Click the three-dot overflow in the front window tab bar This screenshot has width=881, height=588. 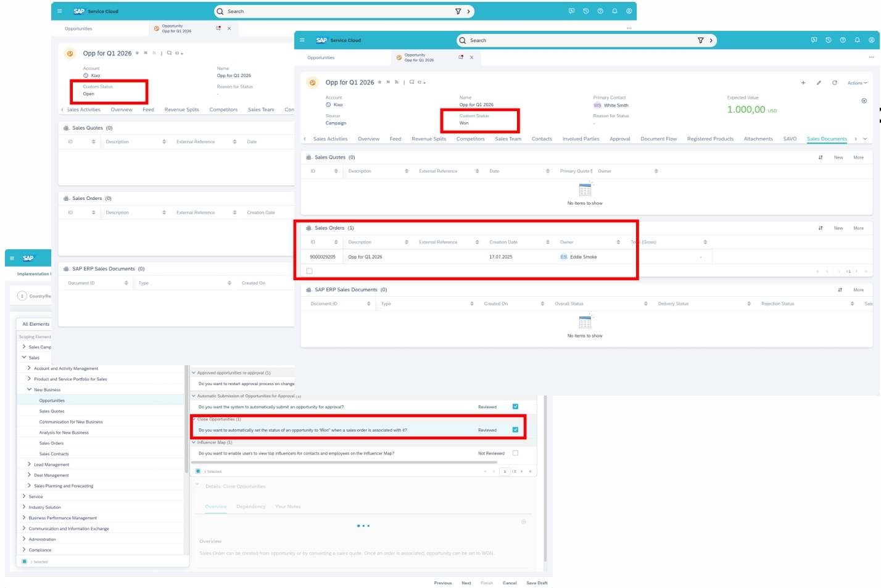[x=871, y=57]
